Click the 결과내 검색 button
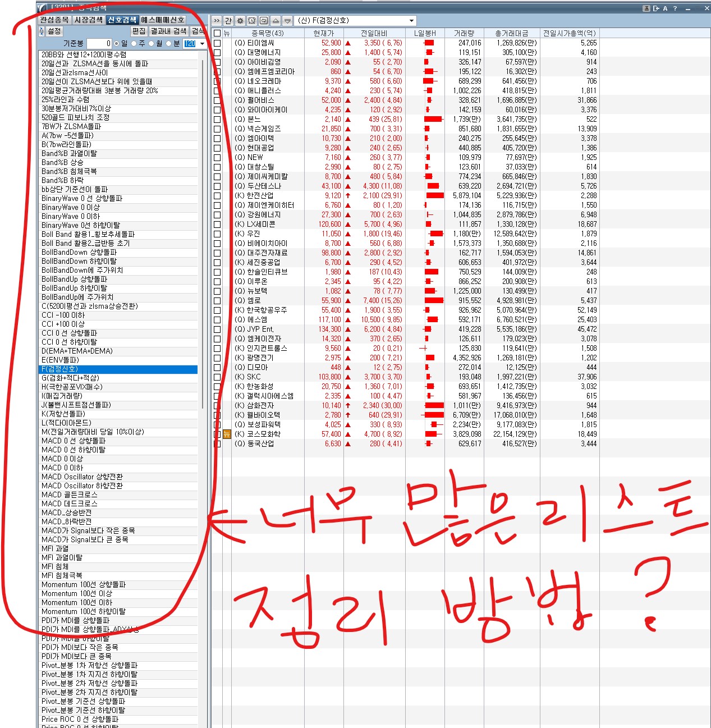This screenshot has height=728, width=711. [168, 31]
